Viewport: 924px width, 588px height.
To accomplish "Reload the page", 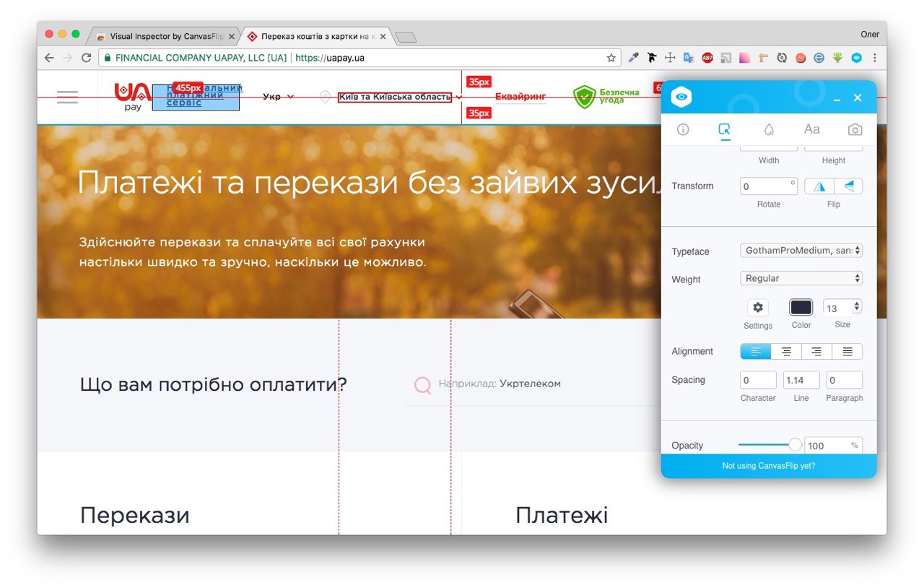I will (87, 58).
